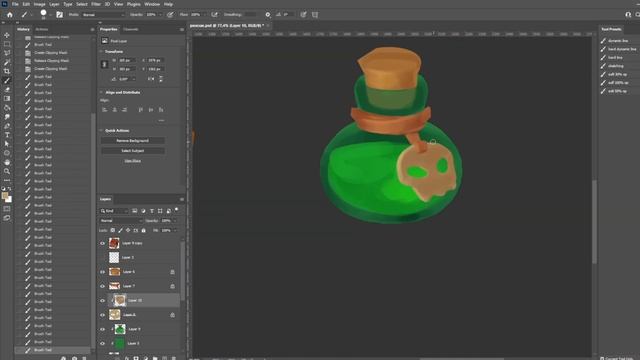Open Layers panel Opacity dropdown
The width and height of the screenshot is (640, 360).
tap(175, 221)
